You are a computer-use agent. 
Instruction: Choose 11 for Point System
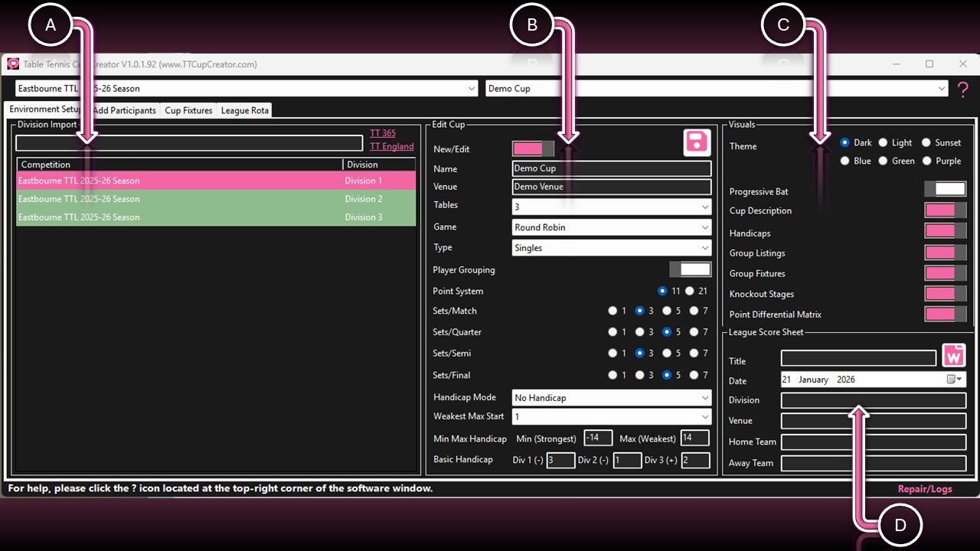click(x=662, y=291)
